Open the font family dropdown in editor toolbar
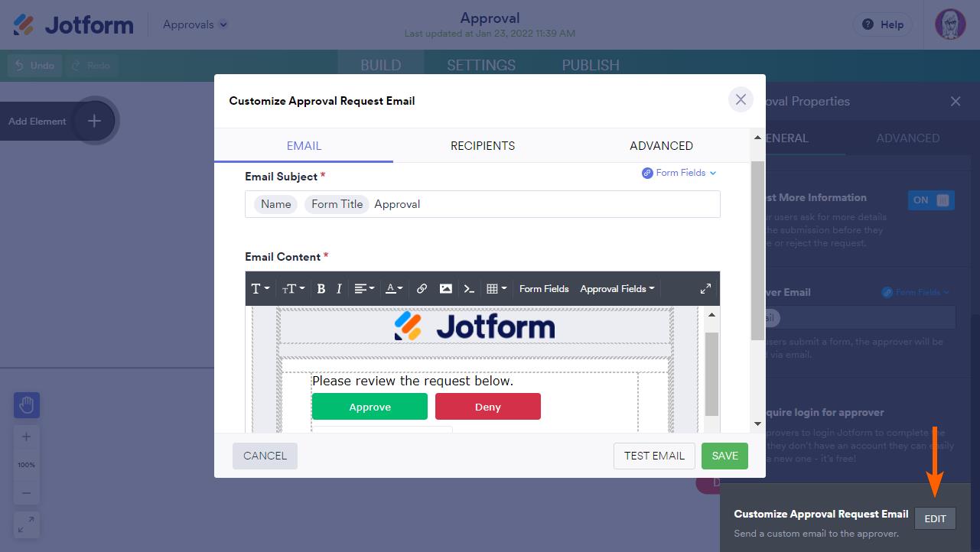 [260, 288]
